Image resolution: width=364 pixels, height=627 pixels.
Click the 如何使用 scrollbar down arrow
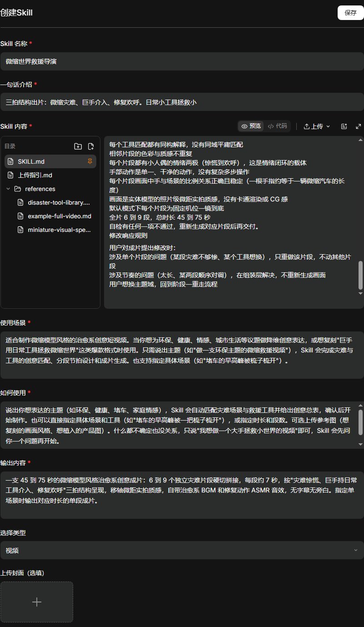point(361,444)
